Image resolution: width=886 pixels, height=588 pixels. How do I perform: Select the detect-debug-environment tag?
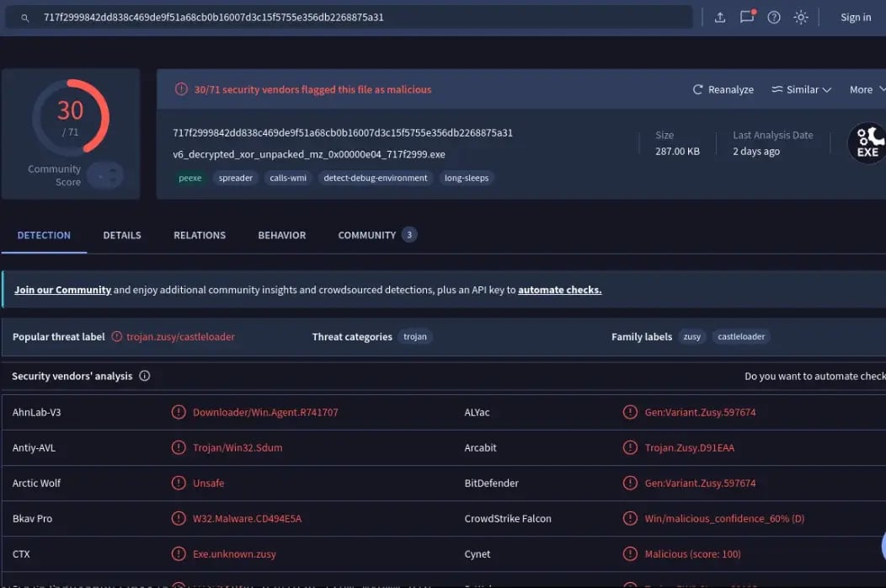tap(375, 178)
